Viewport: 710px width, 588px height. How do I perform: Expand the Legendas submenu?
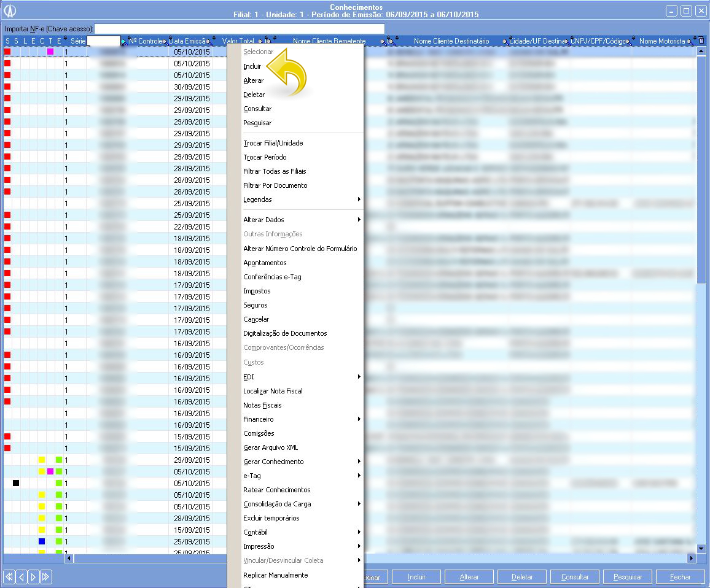[301, 199]
